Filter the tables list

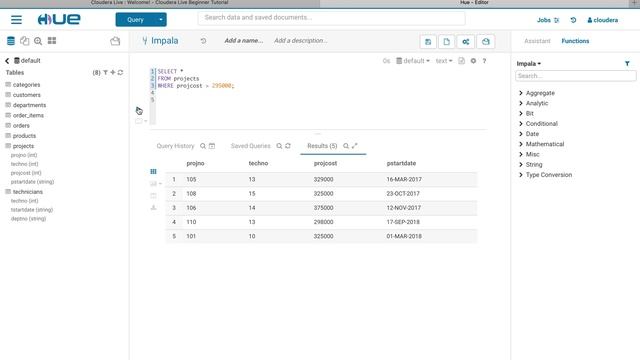[x=105, y=72]
